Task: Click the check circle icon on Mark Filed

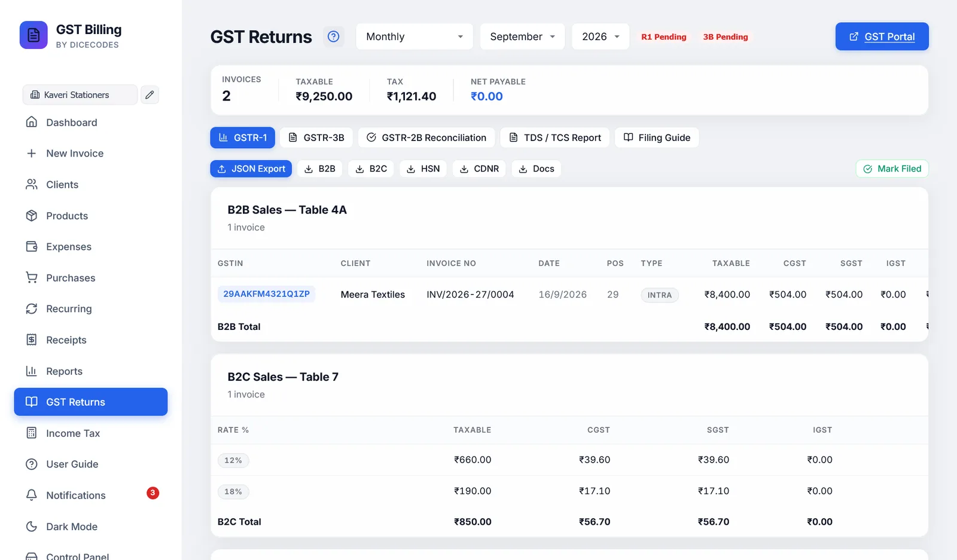Action: 868,169
